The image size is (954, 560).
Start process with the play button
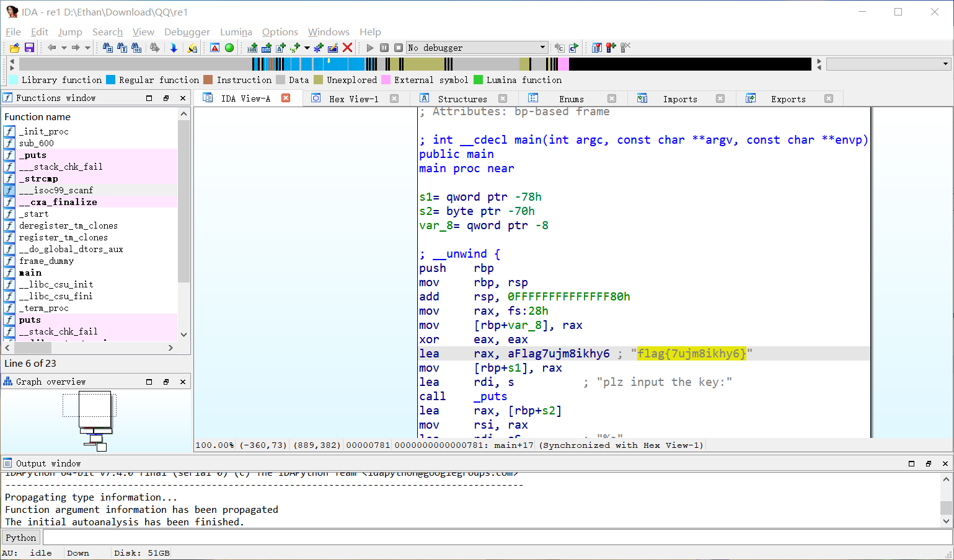370,48
